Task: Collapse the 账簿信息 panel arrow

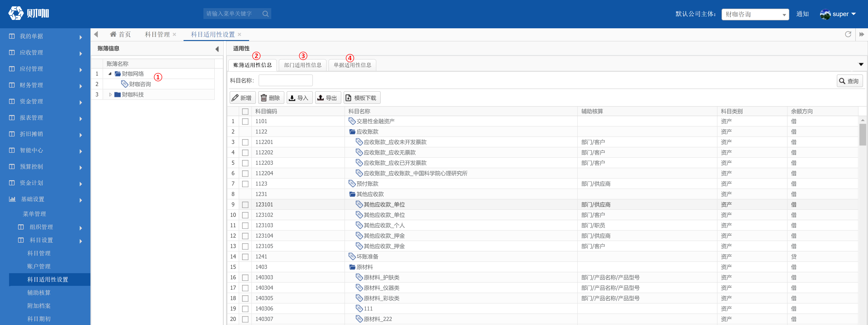Action: (217, 49)
